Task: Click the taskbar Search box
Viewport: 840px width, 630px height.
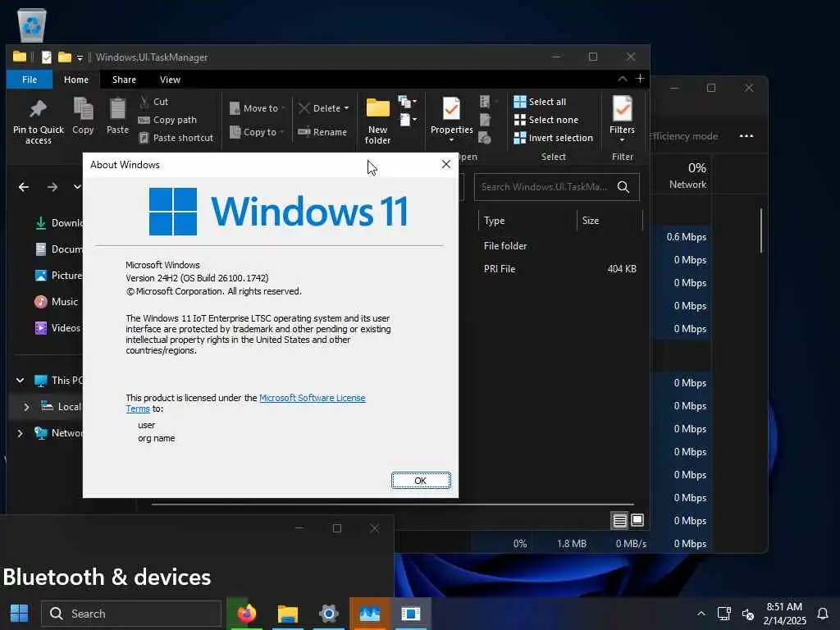Action: 131,614
